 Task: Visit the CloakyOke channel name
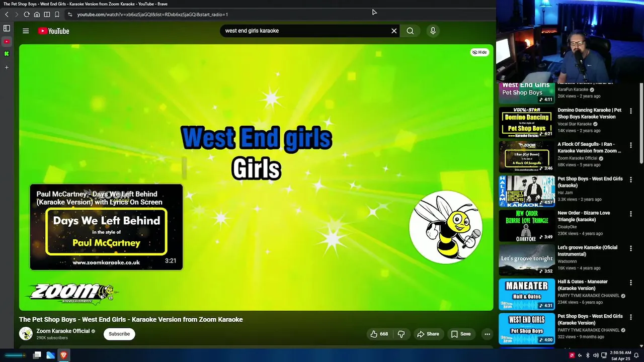click(566, 227)
